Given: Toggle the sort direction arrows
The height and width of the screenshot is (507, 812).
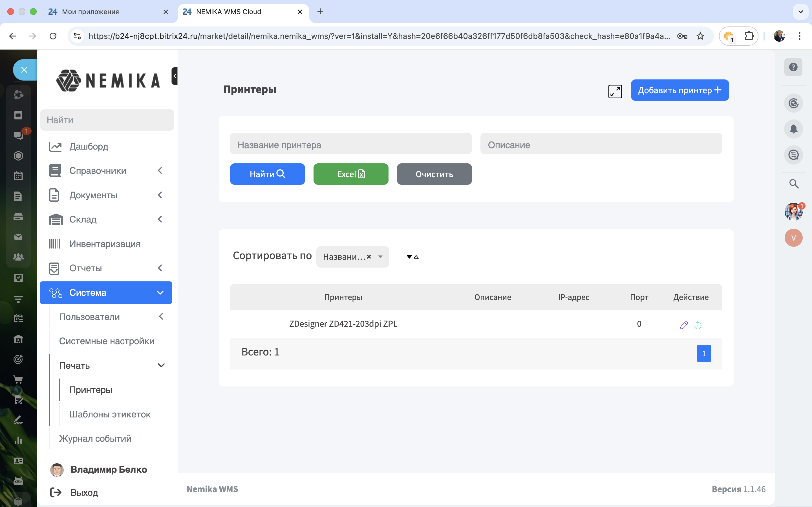Looking at the screenshot, I should (x=412, y=257).
